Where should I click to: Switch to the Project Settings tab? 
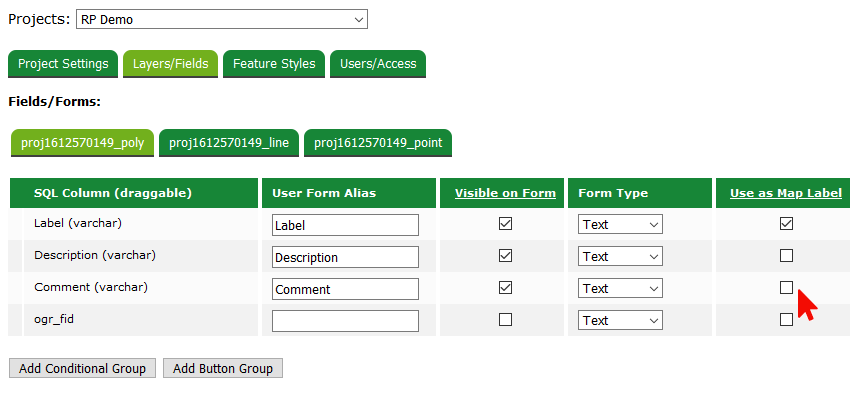point(63,64)
